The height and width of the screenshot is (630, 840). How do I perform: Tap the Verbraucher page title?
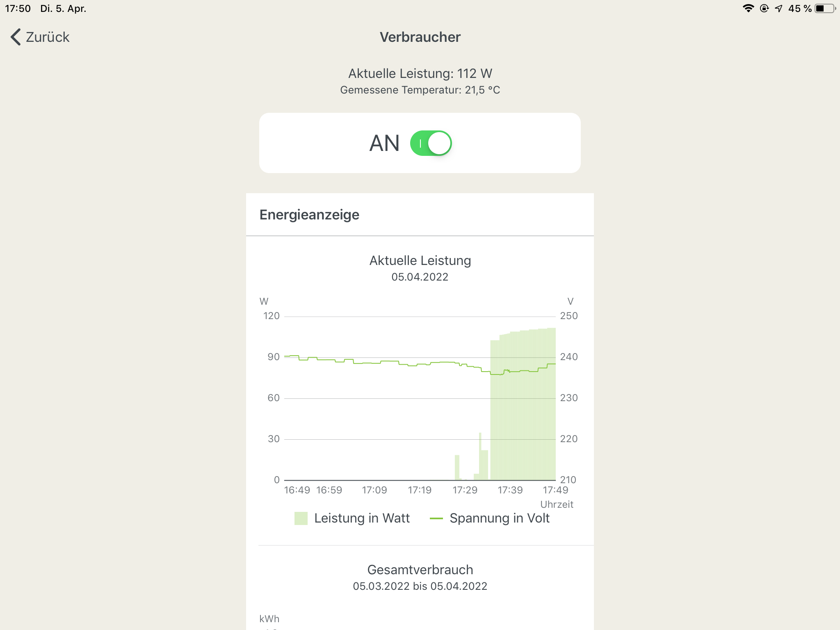pyautogui.click(x=420, y=37)
